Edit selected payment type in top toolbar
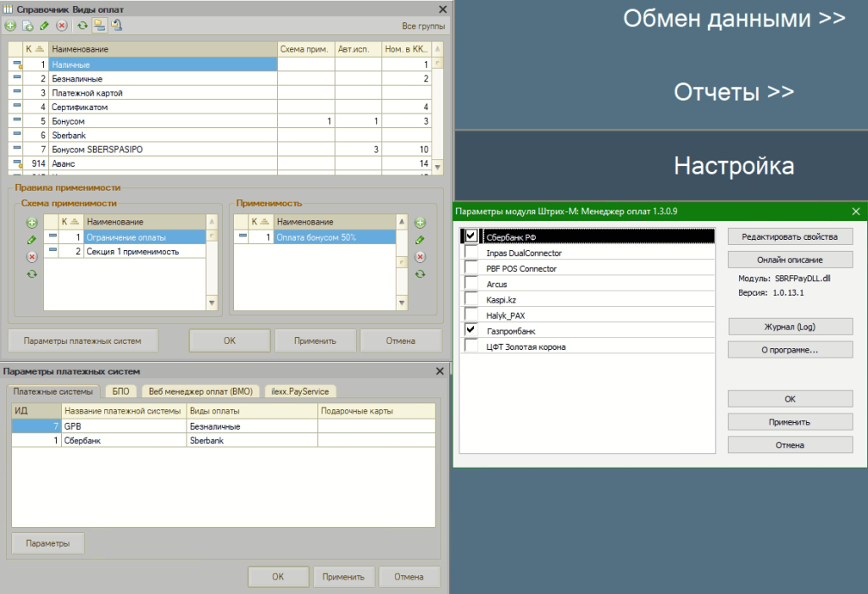This screenshot has width=868, height=594. click(44, 25)
